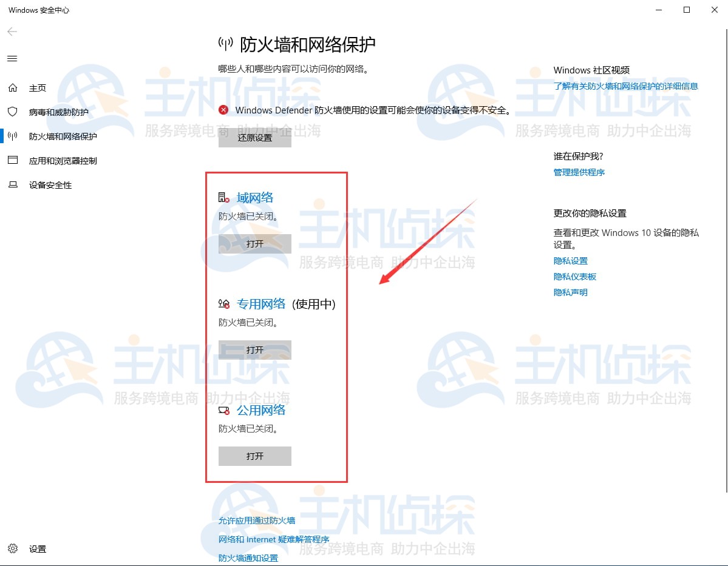Select the 防火墙和网络保护 sidebar icon

[x=12, y=136]
